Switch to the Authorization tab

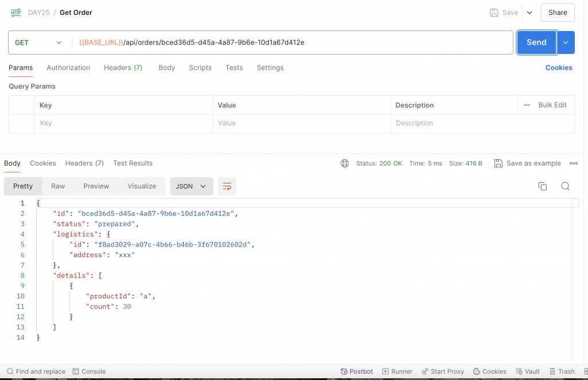[x=68, y=68]
